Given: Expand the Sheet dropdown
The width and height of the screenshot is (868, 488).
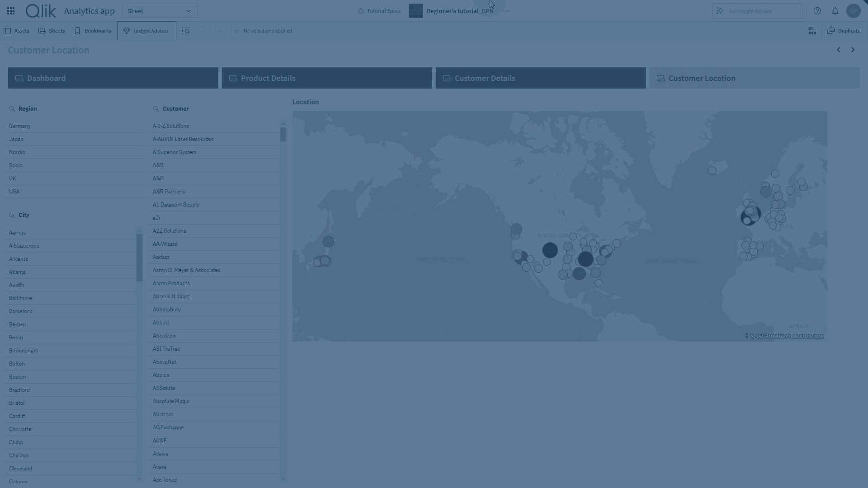Looking at the screenshot, I should (x=160, y=11).
